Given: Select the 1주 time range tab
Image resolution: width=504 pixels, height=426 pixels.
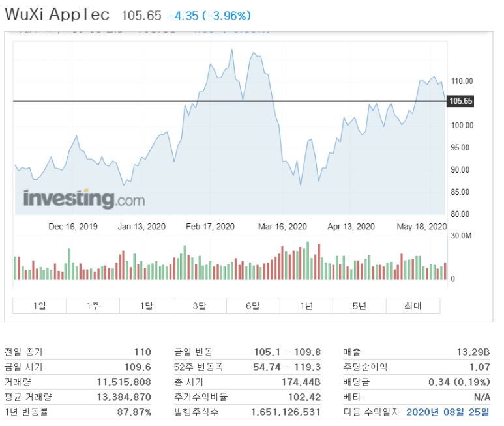Looking at the screenshot, I should pos(93,305).
